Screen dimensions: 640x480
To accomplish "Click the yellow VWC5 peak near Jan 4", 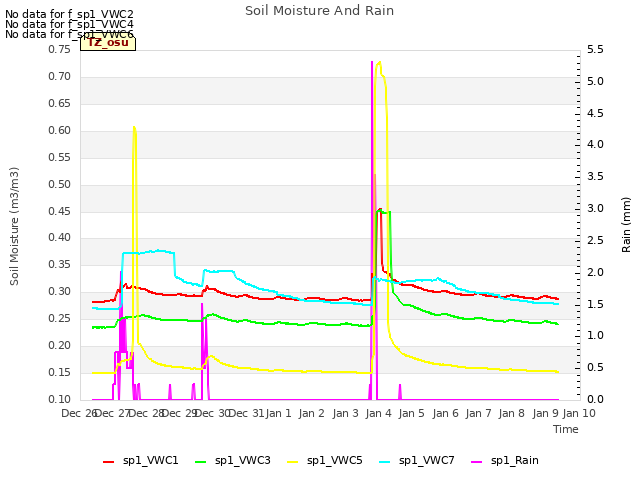I will (380, 62).
